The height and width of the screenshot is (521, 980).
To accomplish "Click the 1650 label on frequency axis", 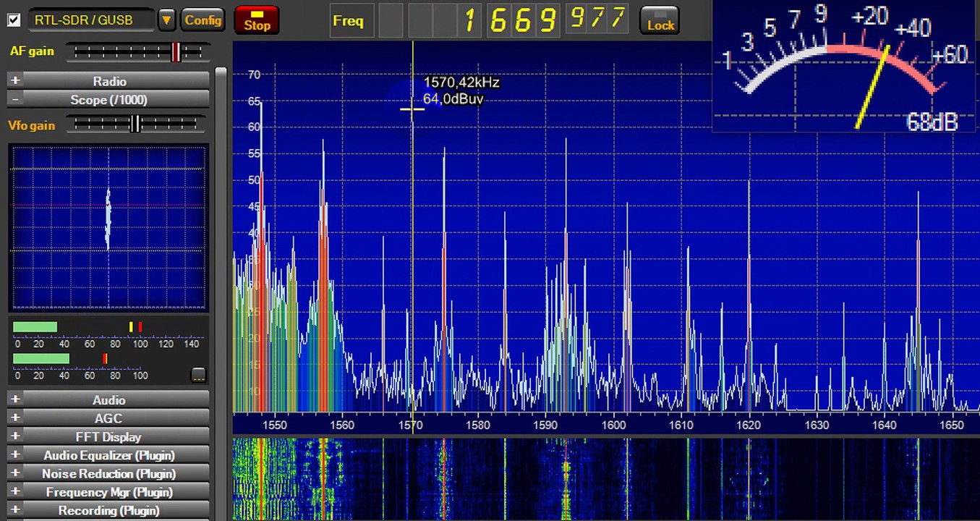I will 952,425.
